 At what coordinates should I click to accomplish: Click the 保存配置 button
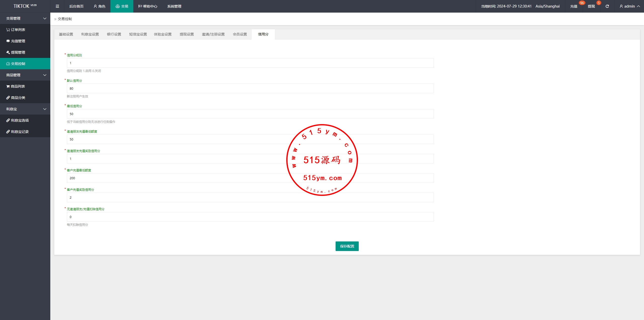(x=347, y=246)
